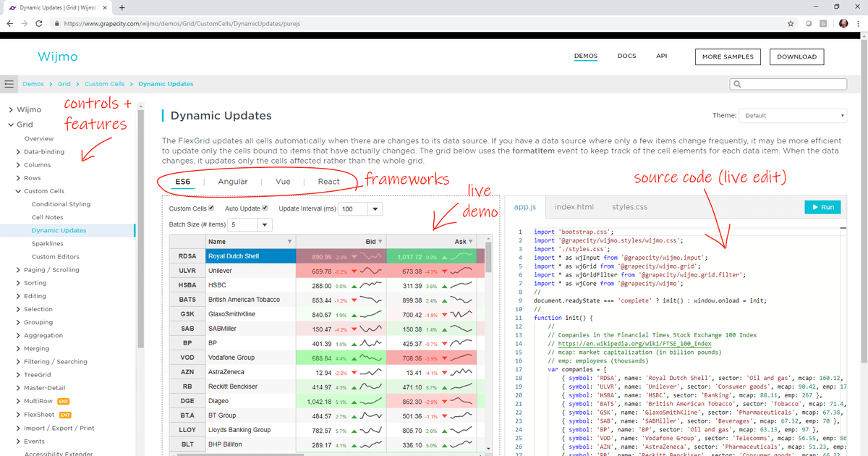Expand the Data-binding tree section
This screenshot has height=456, width=868.
18,152
